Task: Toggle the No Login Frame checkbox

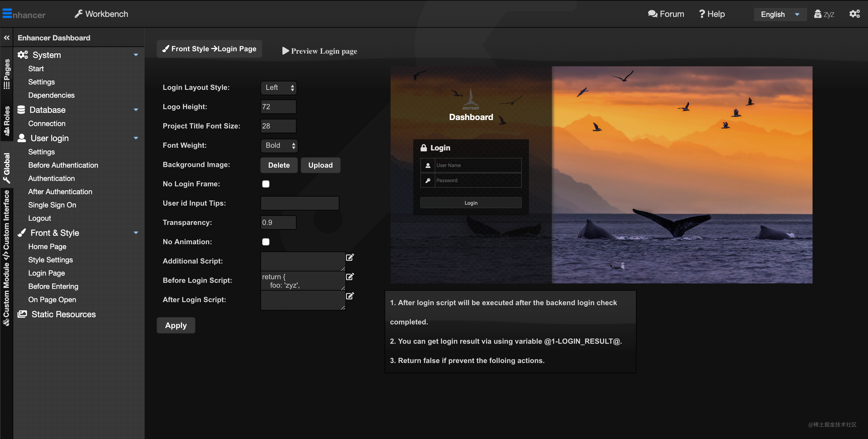Action: [x=266, y=184]
